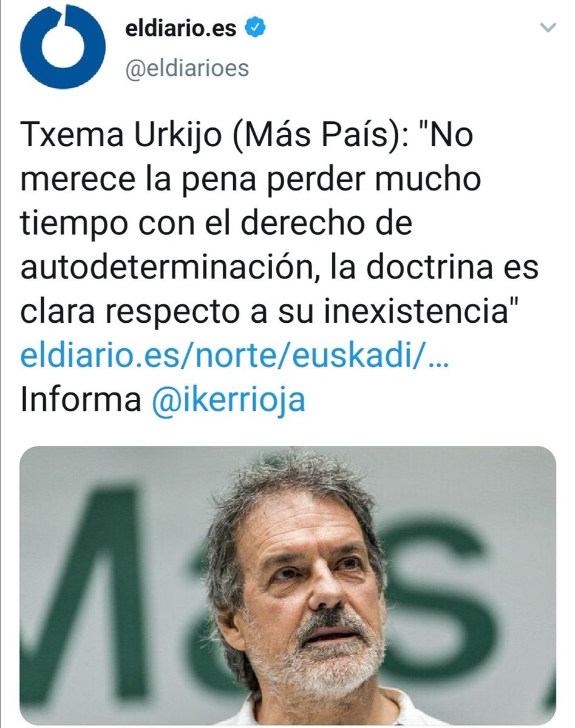Click the tweet line "tiempo con el derecho de"
The image size is (575, 728).
(x=217, y=224)
